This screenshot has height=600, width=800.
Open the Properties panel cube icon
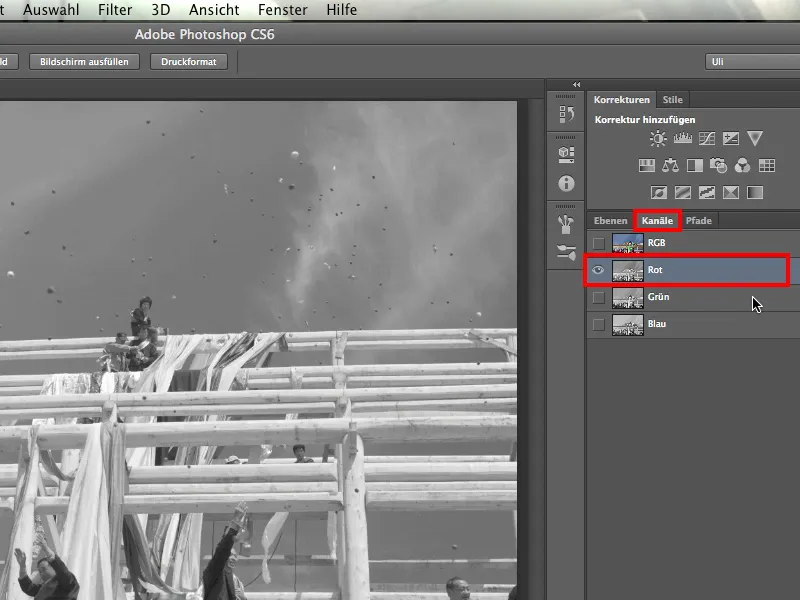pos(566,155)
